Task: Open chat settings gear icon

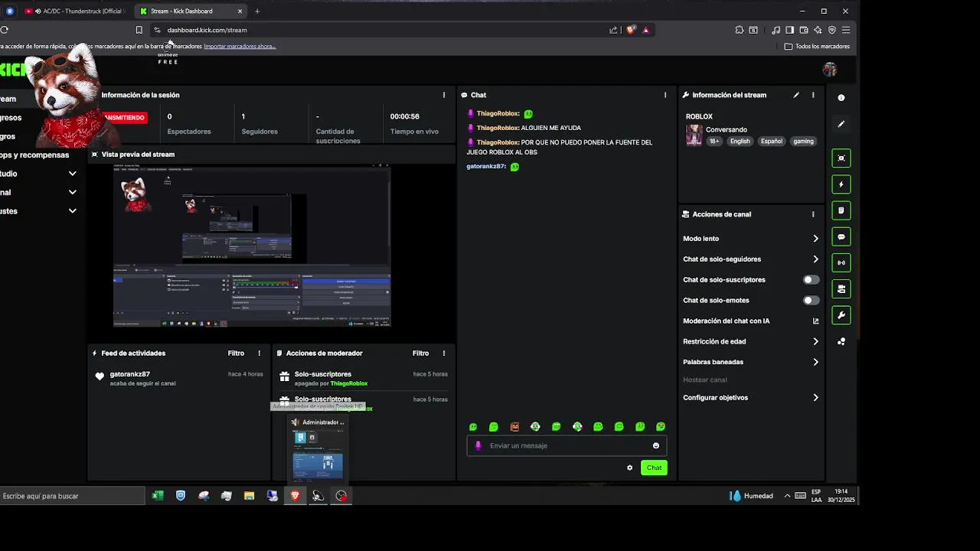Action: coord(629,468)
